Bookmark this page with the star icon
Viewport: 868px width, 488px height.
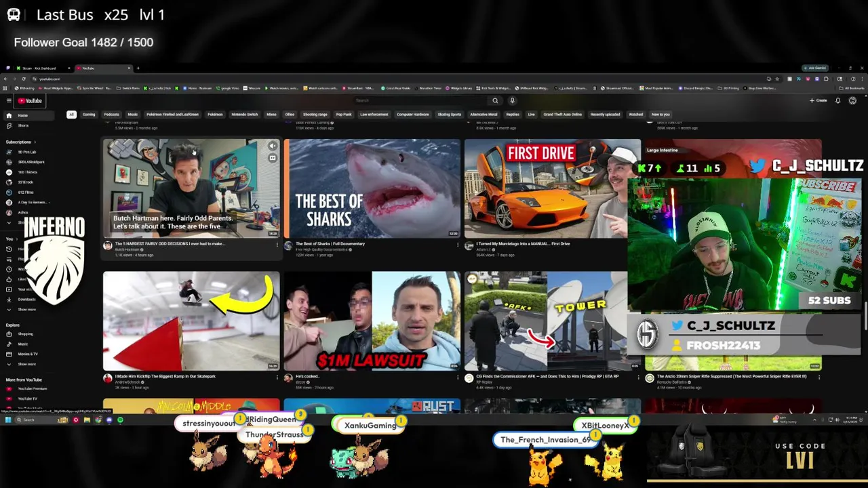[777, 79]
